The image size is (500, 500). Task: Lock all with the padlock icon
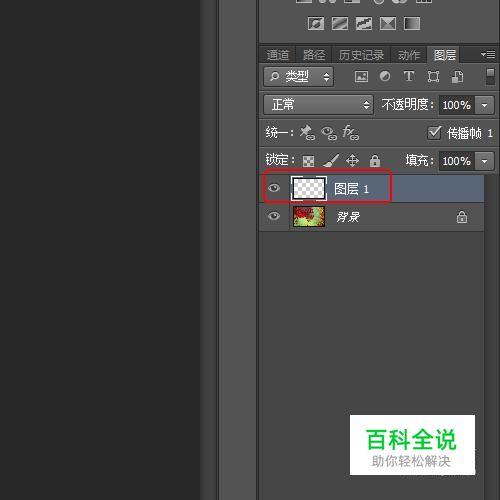coord(375,161)
